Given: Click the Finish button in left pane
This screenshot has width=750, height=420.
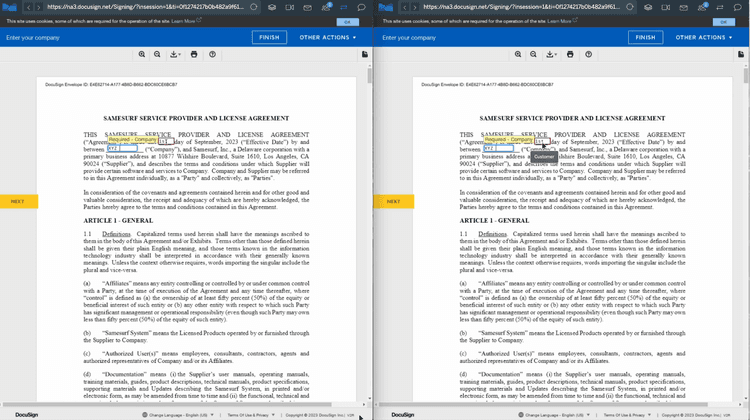Looking at the screenshot, I should (269, 37).
